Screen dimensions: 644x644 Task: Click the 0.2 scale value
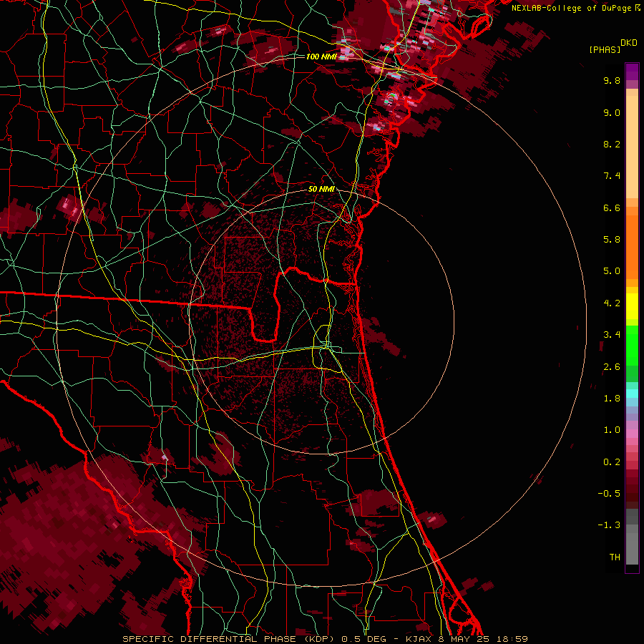point(612,462)
